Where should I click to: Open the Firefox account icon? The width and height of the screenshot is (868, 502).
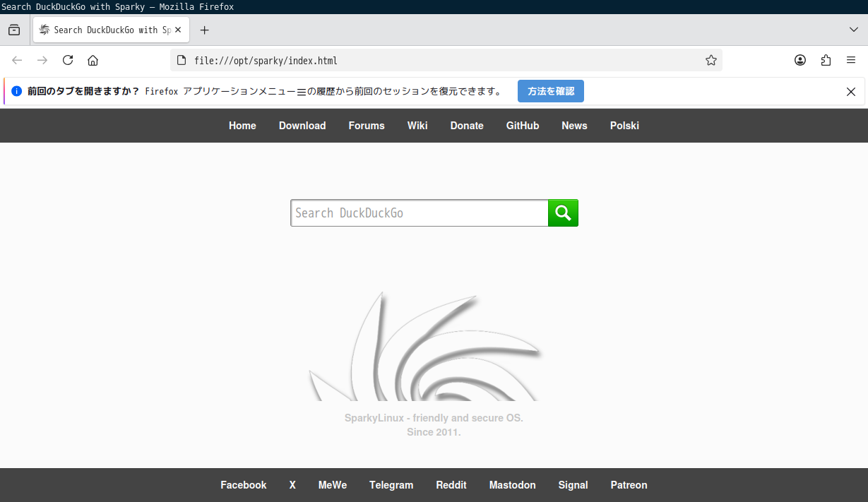pos(800,60)
